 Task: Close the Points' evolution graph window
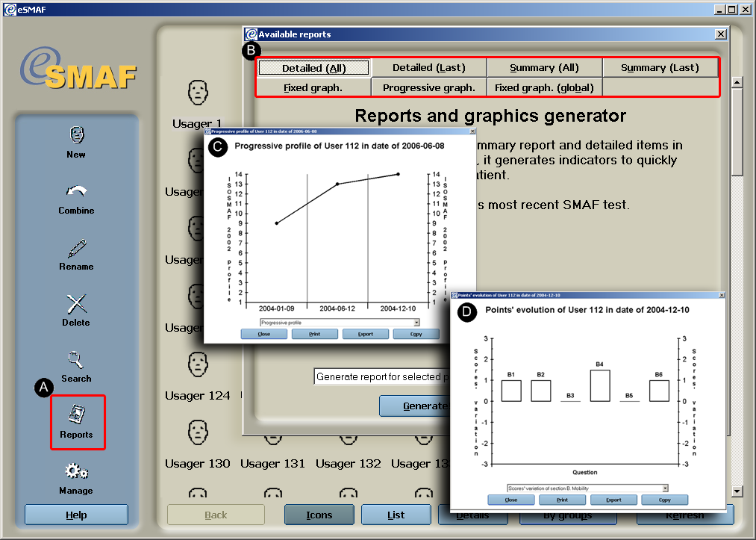point(722,295)
